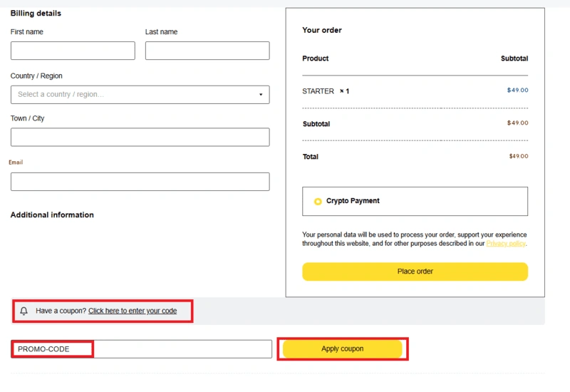The height and width of the screenshot is (392, 570).
Task: Open the Country / Region dropdown
Action: pos(140,95)
